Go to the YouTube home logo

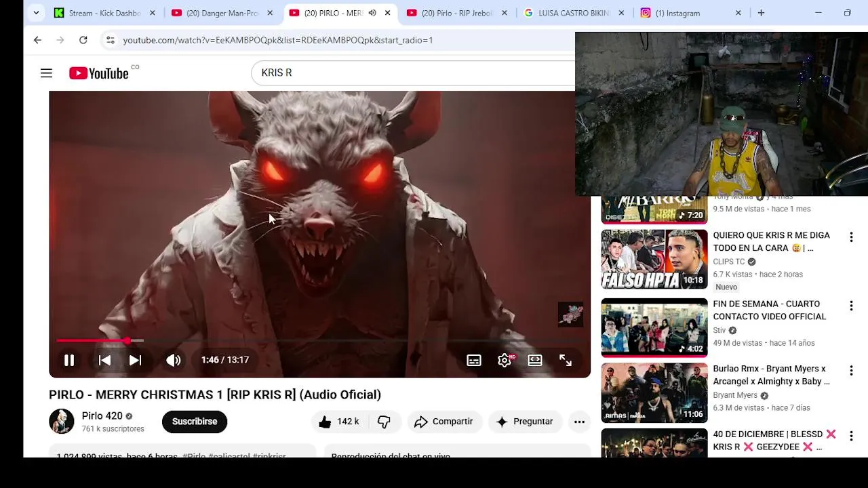99,73
